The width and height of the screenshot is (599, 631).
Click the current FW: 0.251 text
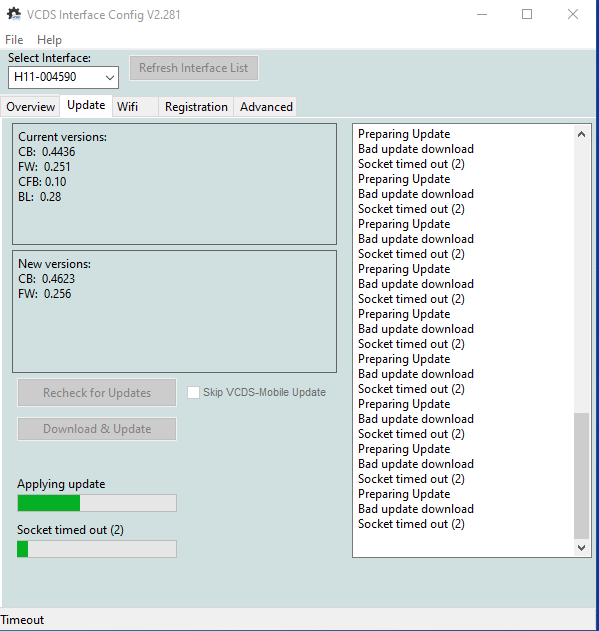[x=44, y=167]
